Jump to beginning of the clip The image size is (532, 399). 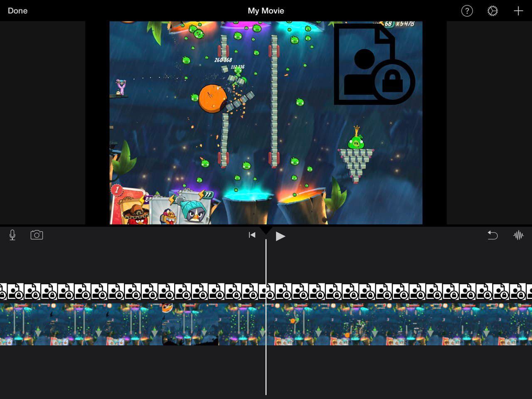(x=252, y=235)
